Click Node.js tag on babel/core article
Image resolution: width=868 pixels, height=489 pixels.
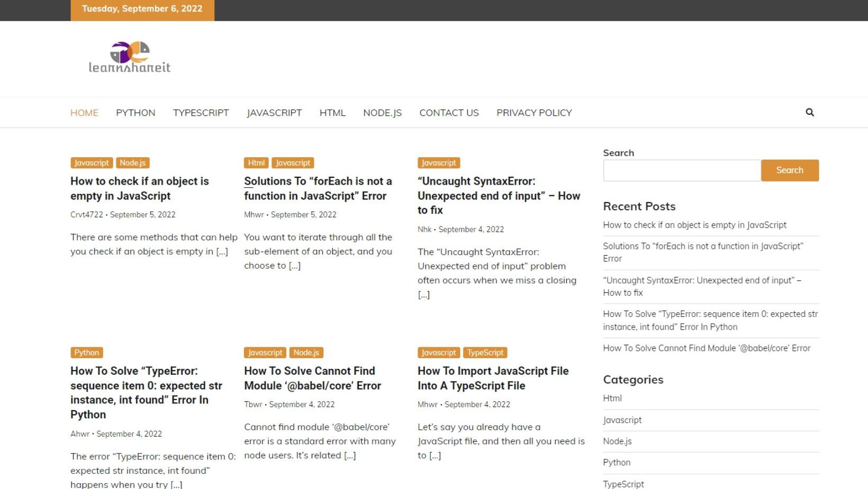tap(306, 352)
